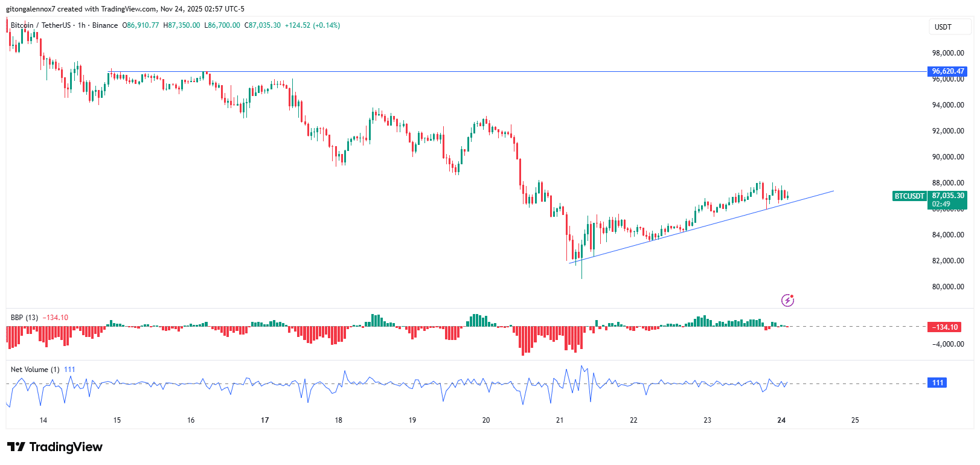Click the red -134.10 BBP value label
Image resolution: width=980 pixels, height=465 pixels.
pos(944,327)
